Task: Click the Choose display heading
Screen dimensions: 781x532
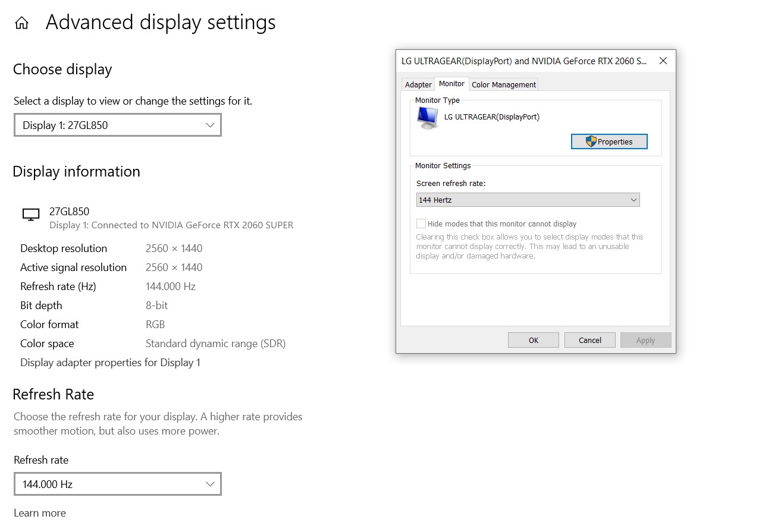Action: point(62,70)
